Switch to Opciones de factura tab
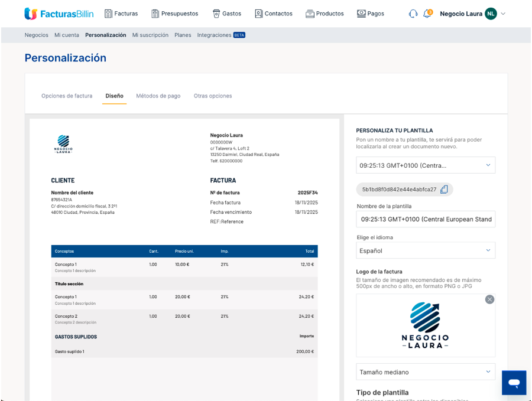Screen dimensions: 532x401 [67, 96]
